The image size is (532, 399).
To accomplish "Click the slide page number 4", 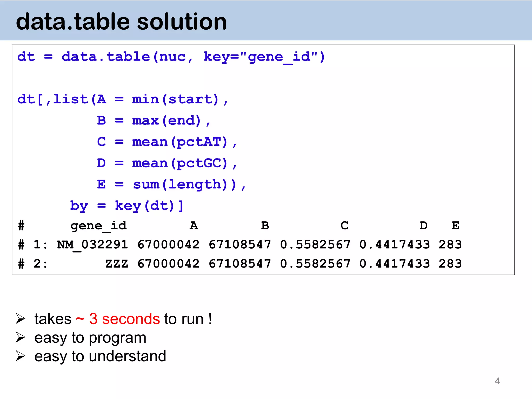I will click(x=497, y=381).
